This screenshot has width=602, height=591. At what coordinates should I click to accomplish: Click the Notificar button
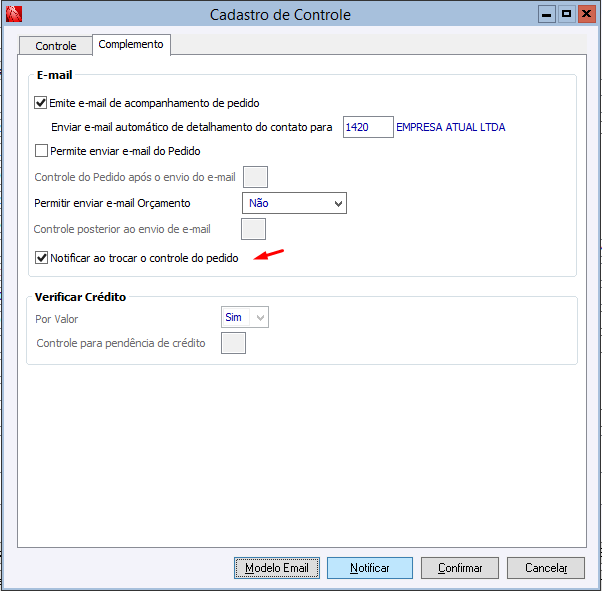point(370,568)
